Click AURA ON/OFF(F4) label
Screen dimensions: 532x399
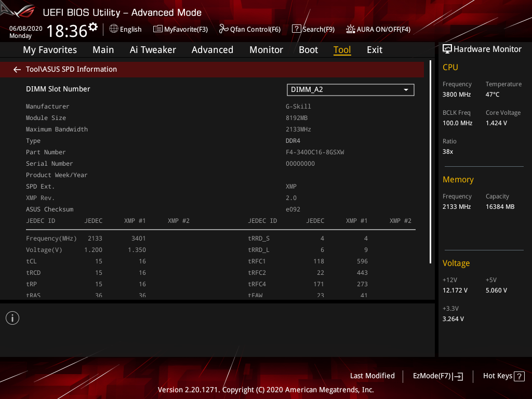383,29
